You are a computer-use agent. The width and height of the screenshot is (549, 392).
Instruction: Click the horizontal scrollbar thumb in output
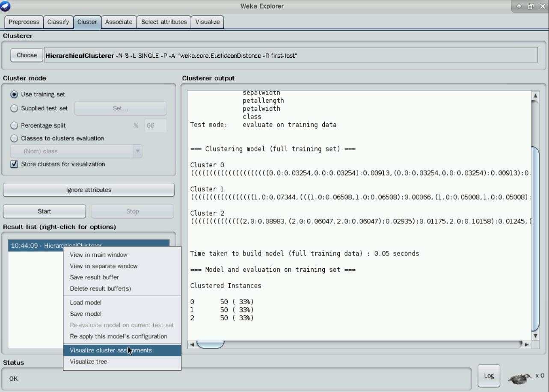[210, 344]
